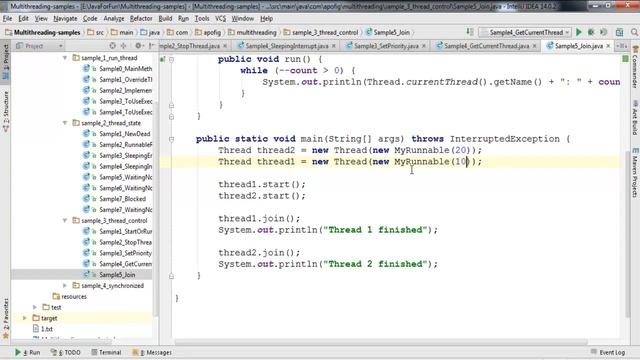Open the TODO tool window
Viewport: 640px width, 360px height.
point(66,352)
